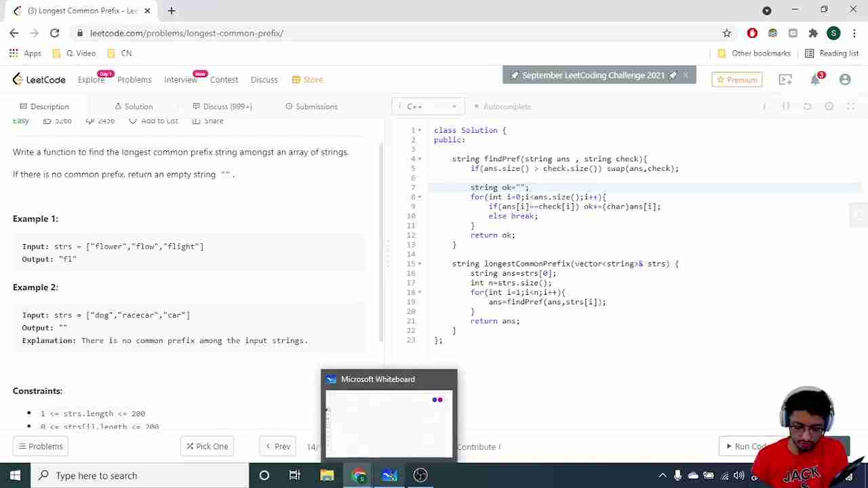Click the LeetCode notifications bell icon
868x488 pixels.
815,80
